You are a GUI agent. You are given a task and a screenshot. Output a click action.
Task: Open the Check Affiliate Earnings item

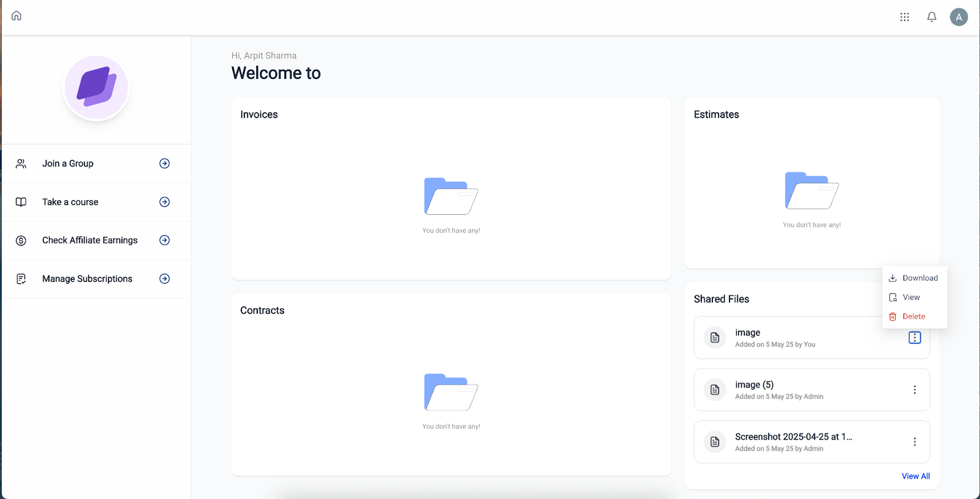pyautogui.click(x=97, y=240)
